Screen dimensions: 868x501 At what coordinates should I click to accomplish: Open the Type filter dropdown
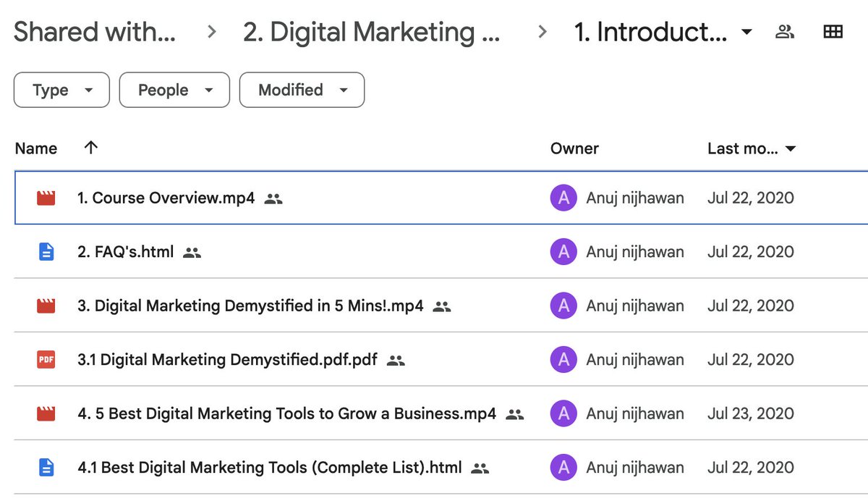pos(61,90)
